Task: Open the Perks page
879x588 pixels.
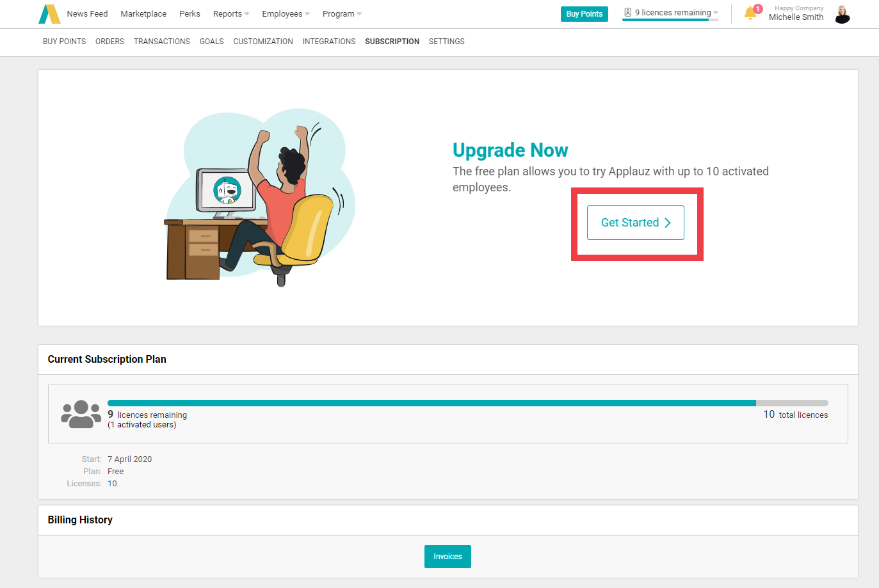Action: click(190, 14)
